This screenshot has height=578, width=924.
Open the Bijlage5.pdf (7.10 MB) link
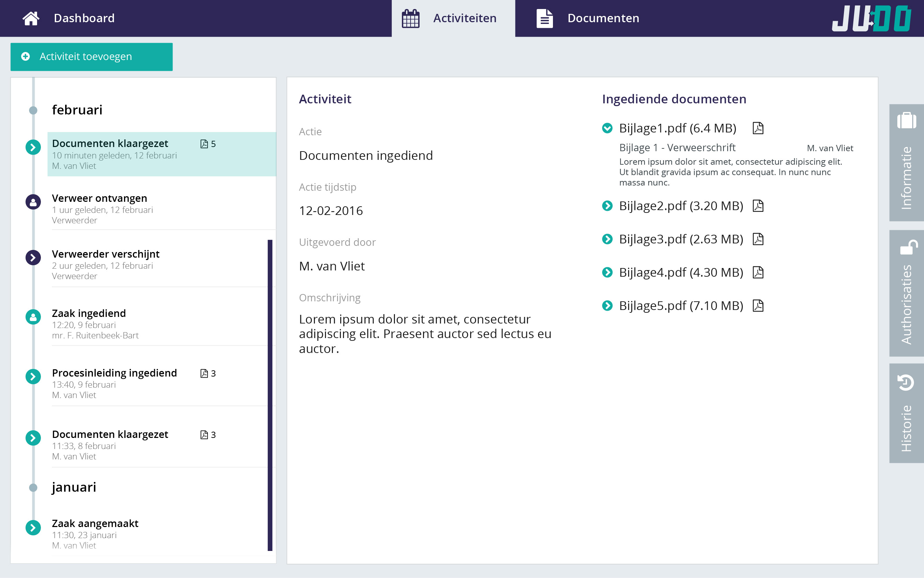pyautogui.click(x=681, y=306)
